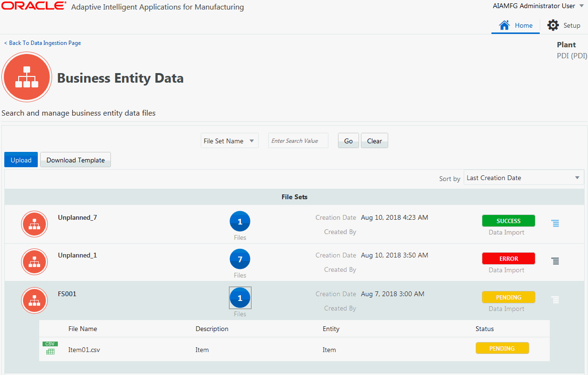Click the FS001 PENDING Data Import status
The height and width of the screenshot is (375, 588).
(x=508, y=297)
